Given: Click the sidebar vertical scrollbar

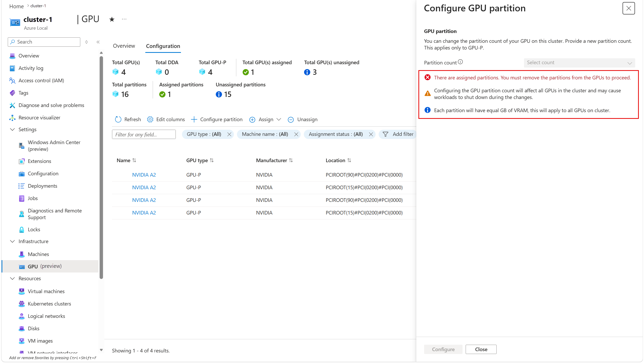Looking at the screenshot, I should pos(101,168).
